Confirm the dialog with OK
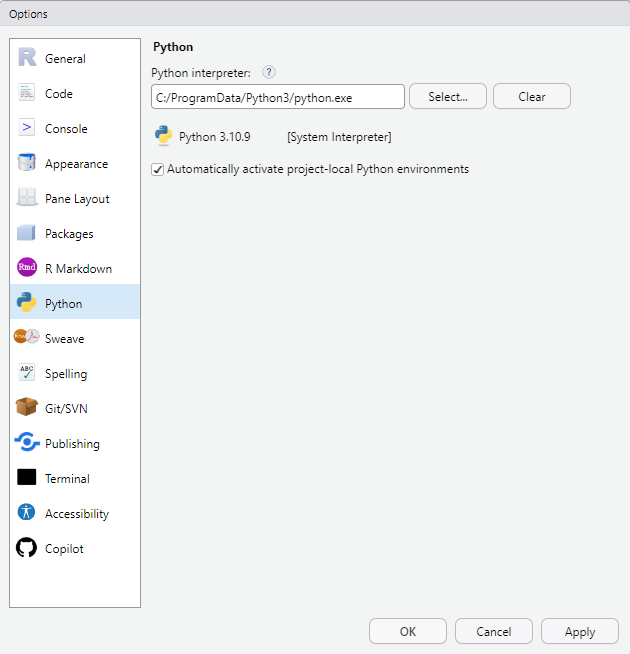630x654 pixels. click(408, 631)
